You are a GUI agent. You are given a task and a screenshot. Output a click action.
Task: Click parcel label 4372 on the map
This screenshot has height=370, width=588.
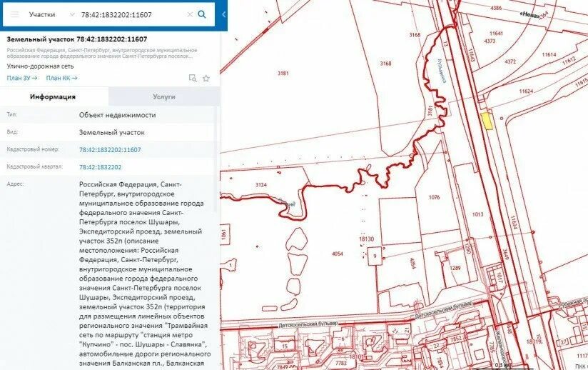coord(510,61)
